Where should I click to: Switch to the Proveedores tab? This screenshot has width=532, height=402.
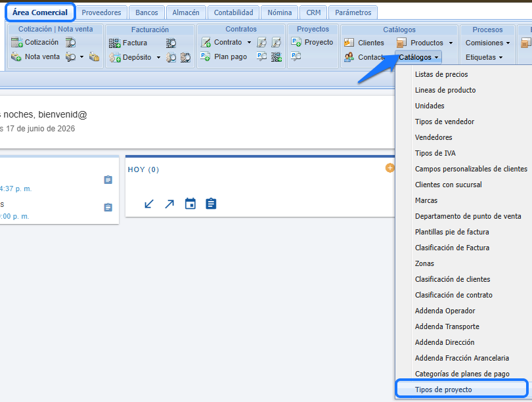[x=101, y=12]
